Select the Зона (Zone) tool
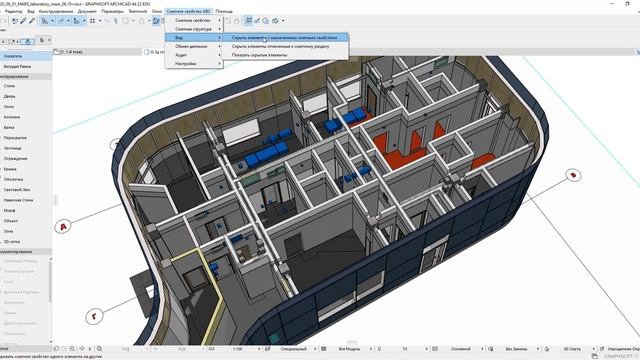This screenshot has width=640, height=360. click(x=8, y=231)
